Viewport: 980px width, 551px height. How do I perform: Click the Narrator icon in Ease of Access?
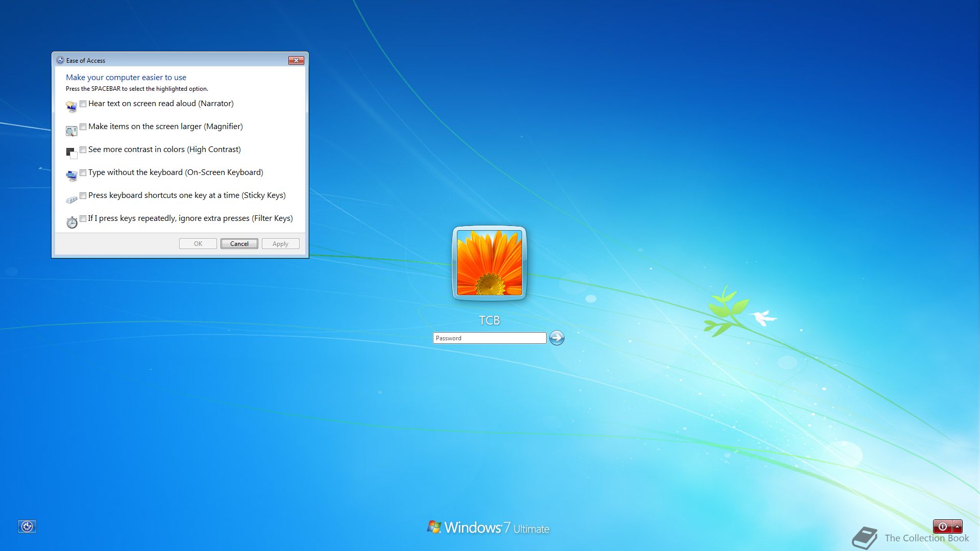point(71,107)
